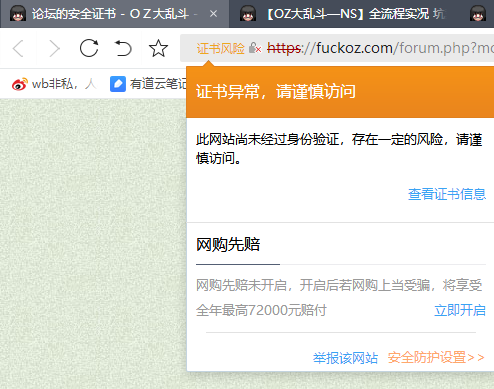Viewport: 494px width, 389px height.
Task: Switch to the 【OZ大乱斗—NS】全流程实况 tab
Action: 347,14
